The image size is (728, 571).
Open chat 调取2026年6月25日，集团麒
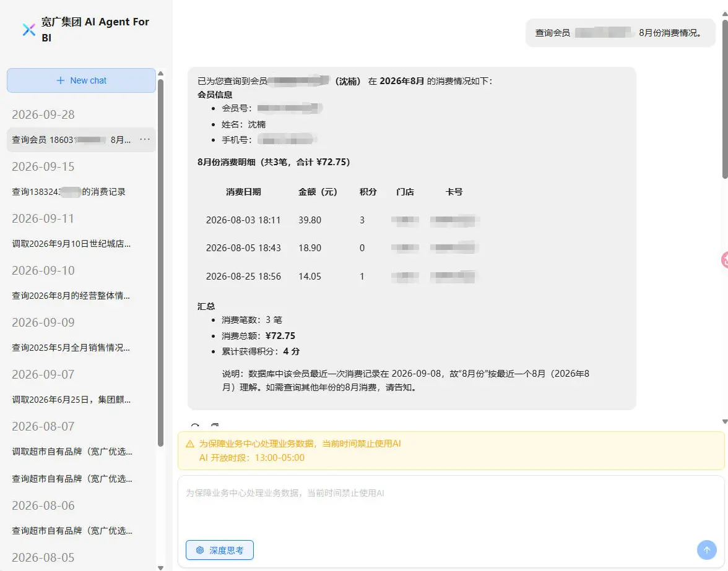point(71,400)
